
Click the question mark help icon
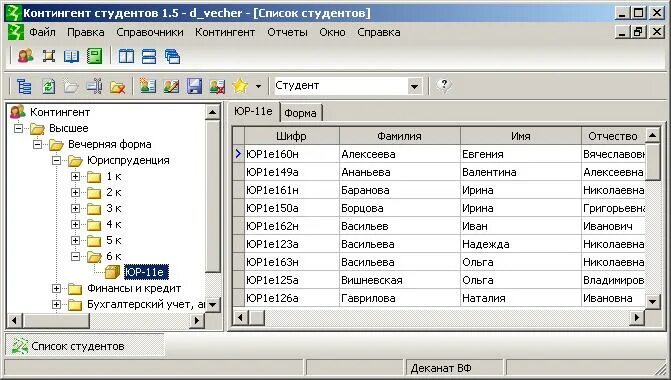pos(444,86)
